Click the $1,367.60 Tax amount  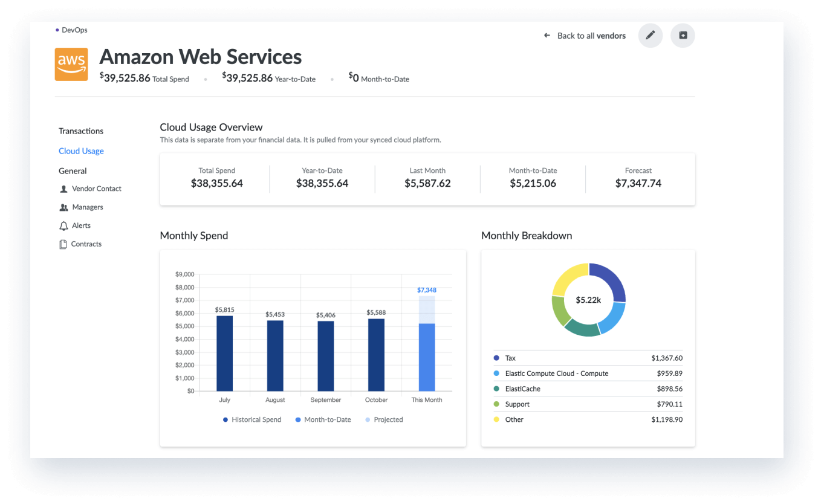tap(667, 358)
